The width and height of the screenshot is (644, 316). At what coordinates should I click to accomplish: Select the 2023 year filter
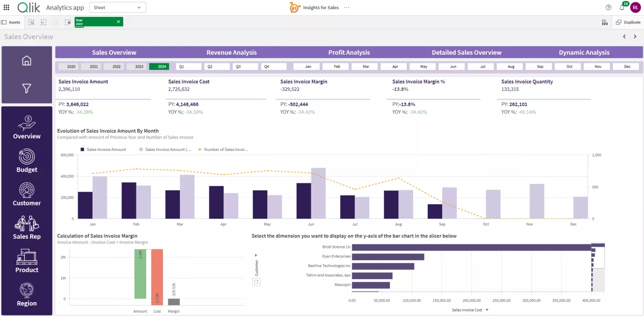coord(139,66)
